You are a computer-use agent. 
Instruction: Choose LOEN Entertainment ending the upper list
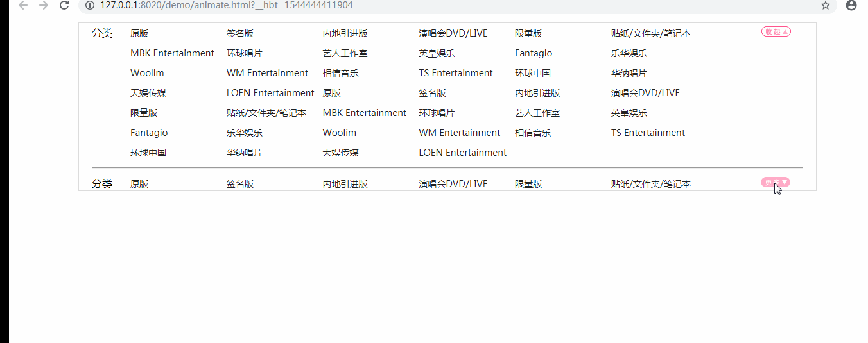(x=463, y=153)
